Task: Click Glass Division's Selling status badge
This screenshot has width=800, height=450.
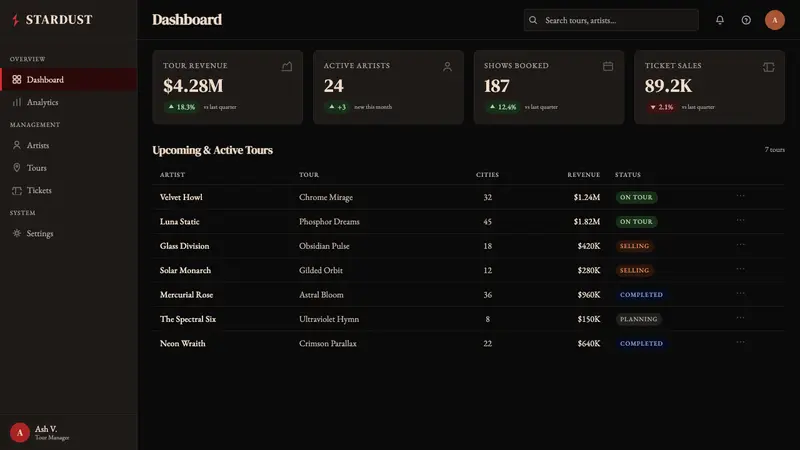Action: (x=634, y=246)
